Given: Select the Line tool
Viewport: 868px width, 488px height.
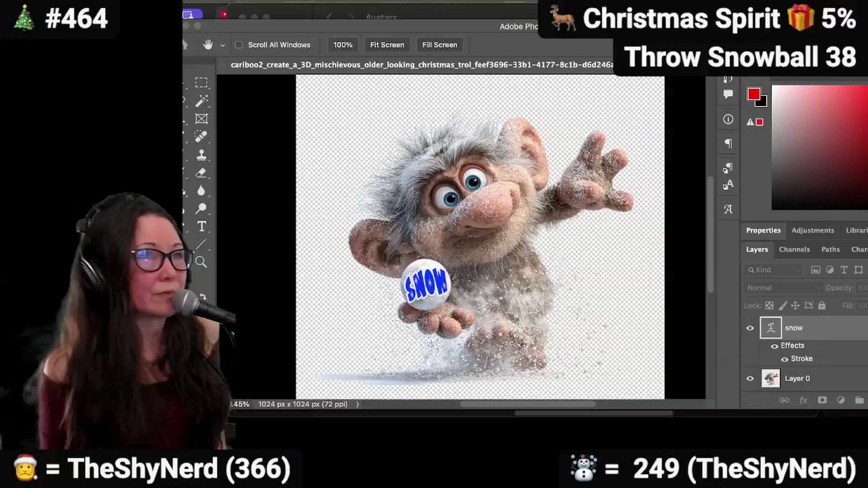Looking at the screenshot, I should click(201, 244).
